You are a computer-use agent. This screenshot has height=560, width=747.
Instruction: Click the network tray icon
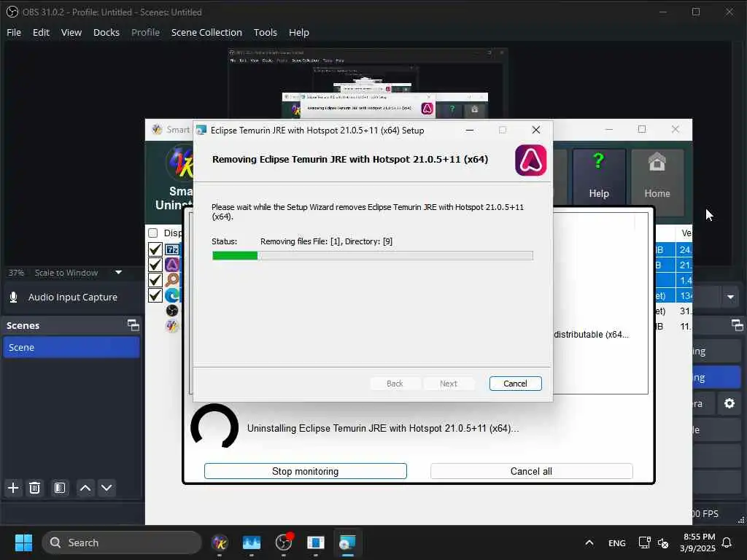click(x=645, y=542)
